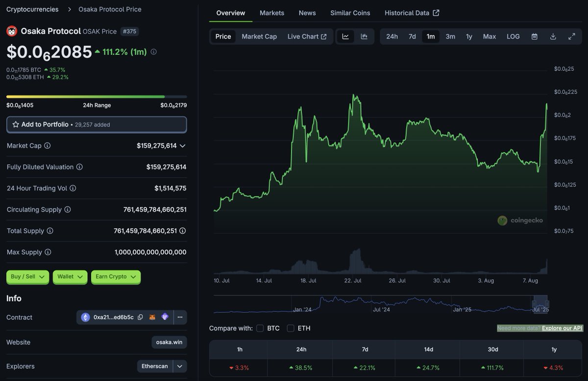Open the News tab
The image size is (588, 381).
[x=307, y=13]
